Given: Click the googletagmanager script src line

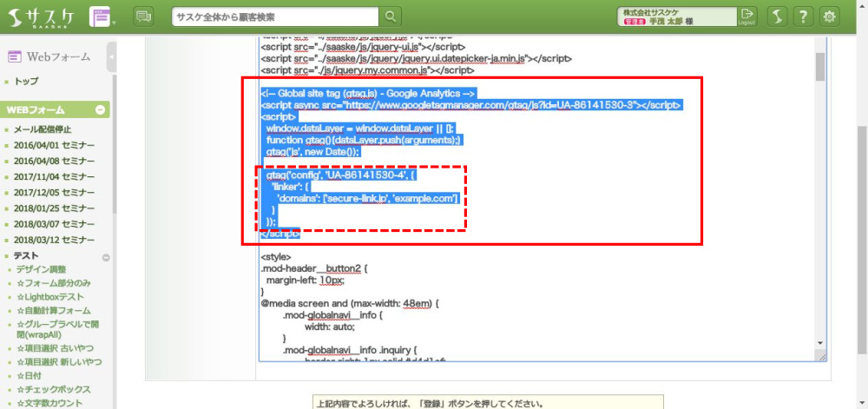Looking at the screenshot, I should click(471, 105).
